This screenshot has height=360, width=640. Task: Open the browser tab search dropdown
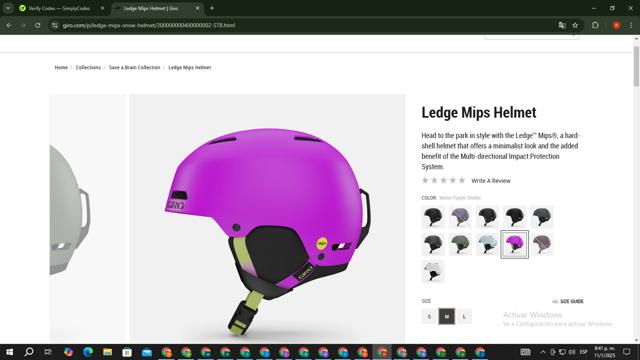[x=8, y=8]
